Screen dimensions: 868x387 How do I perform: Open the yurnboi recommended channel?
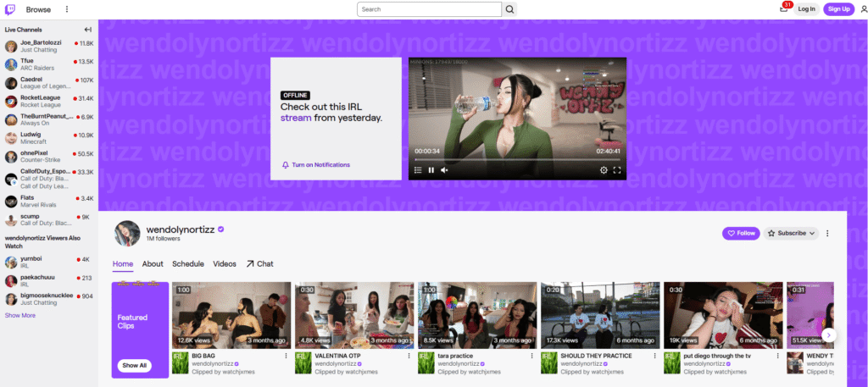[x=49, y=262]
